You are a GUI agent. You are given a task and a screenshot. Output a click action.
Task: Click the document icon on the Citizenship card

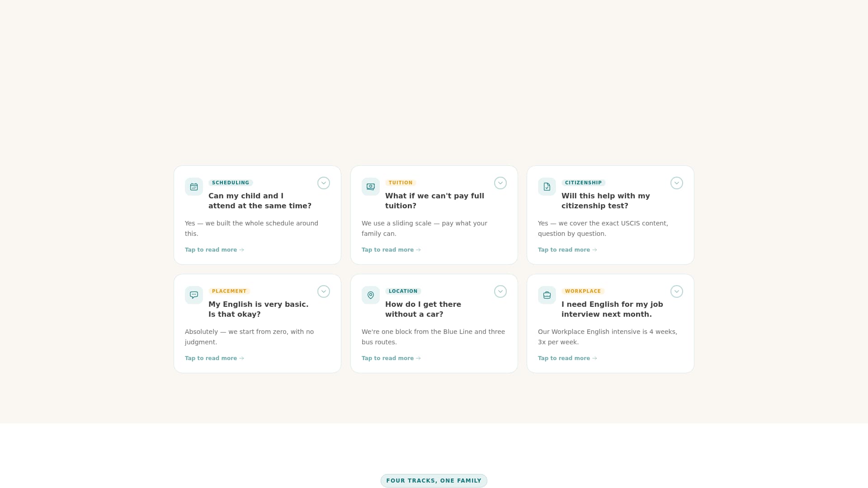click(x=547, y=187)
